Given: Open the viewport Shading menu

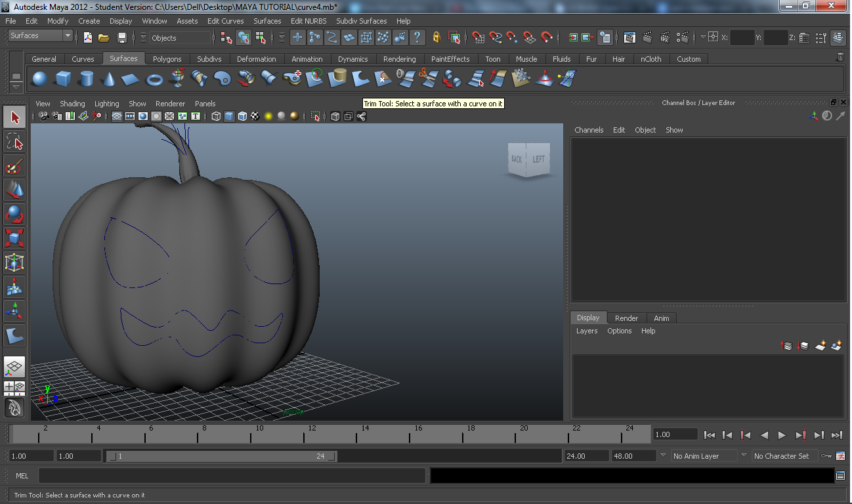Looking at the screenshot, I should [x=72, y=104].
